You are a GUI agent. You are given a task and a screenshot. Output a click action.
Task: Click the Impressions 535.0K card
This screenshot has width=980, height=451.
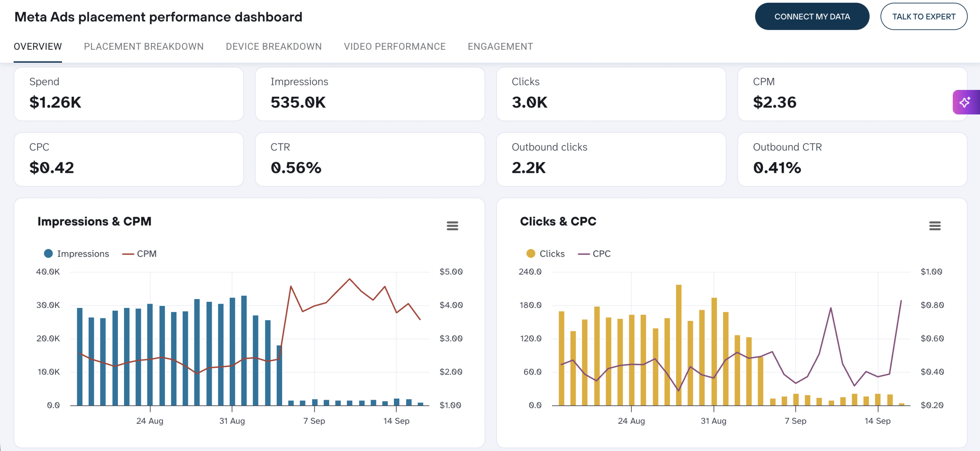click(370, 94)
